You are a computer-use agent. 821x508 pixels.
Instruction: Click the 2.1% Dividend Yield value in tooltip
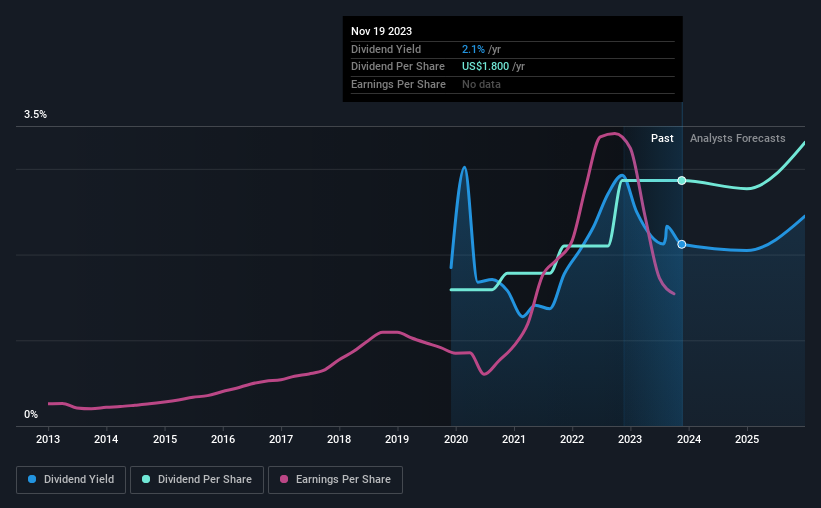pos(473,49)
